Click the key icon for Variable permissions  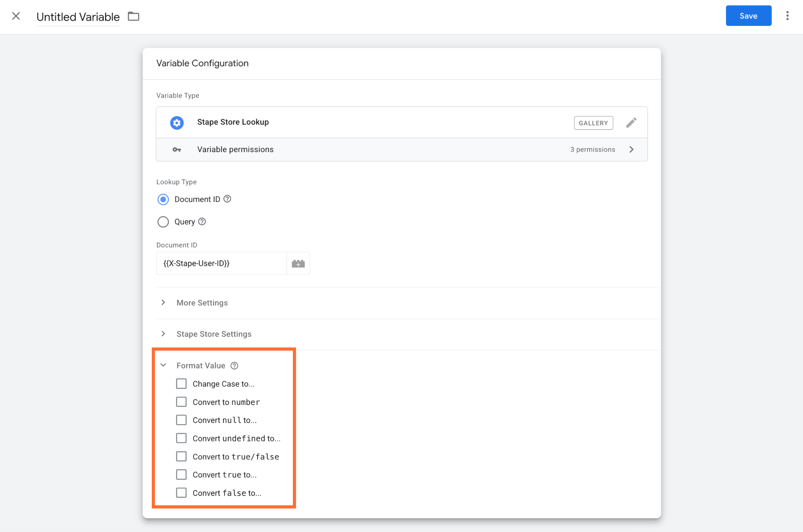(x=177, y=149)
